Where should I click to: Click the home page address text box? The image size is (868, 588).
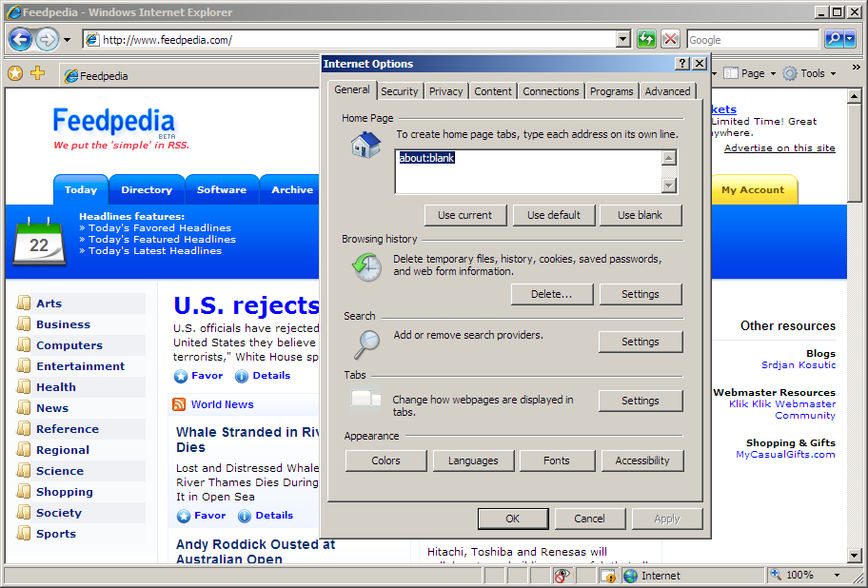click(528, 171)
